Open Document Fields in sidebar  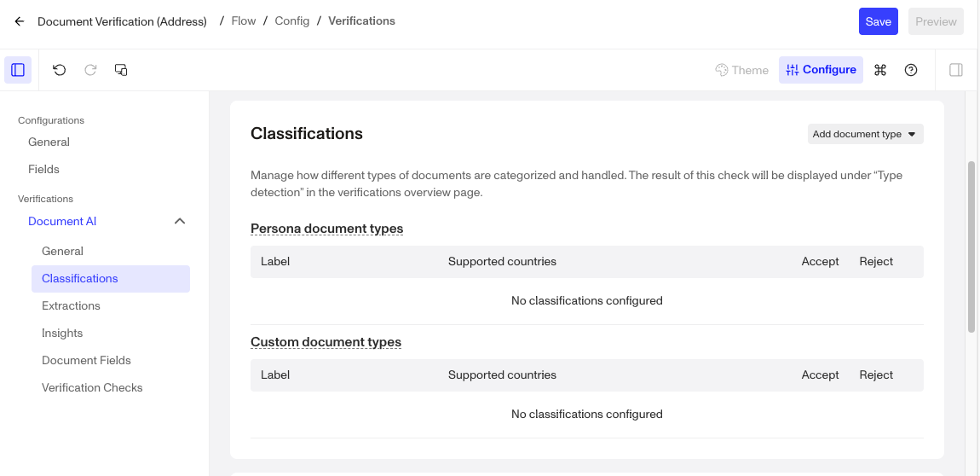[86, 361]
